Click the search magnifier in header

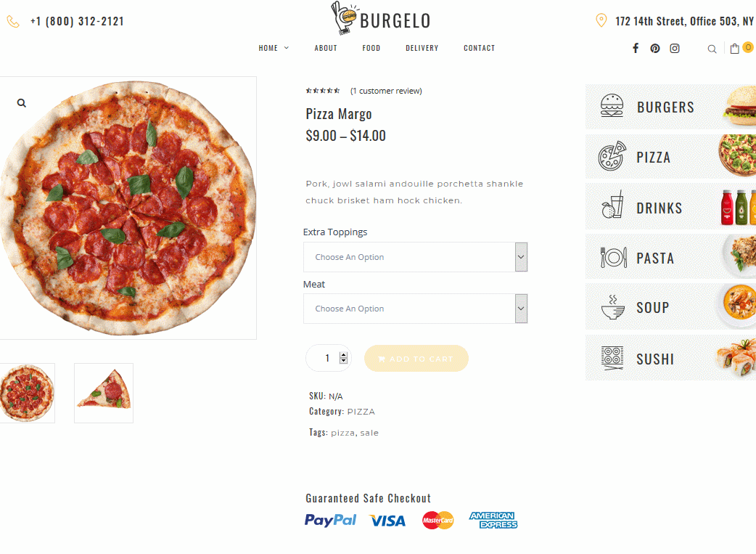click(712, 49)
